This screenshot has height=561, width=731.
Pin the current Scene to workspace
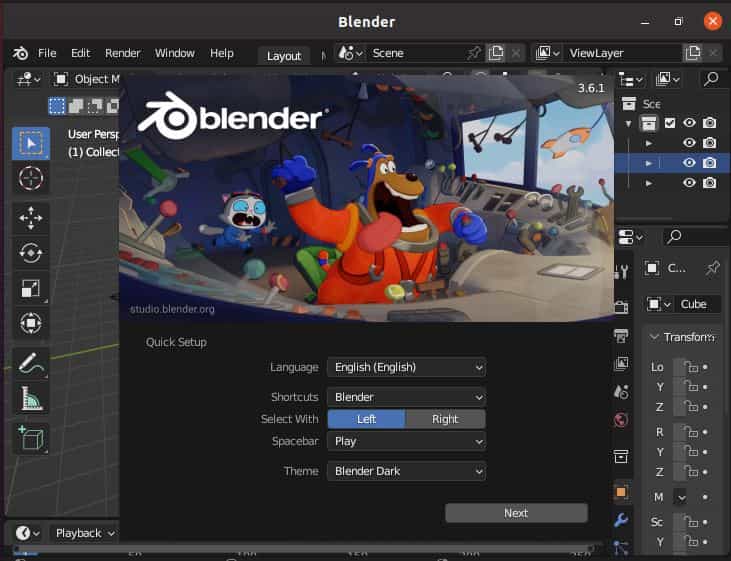(473, 53)
